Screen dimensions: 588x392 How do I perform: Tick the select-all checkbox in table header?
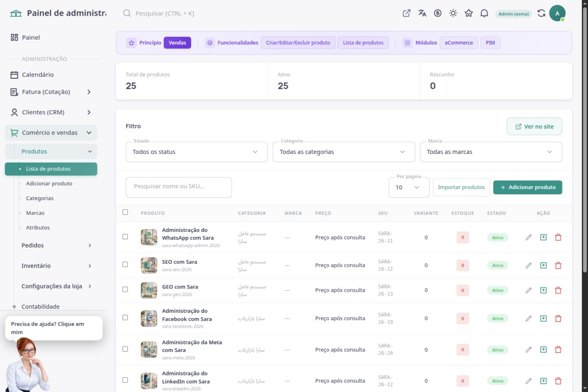click(125, 212)
